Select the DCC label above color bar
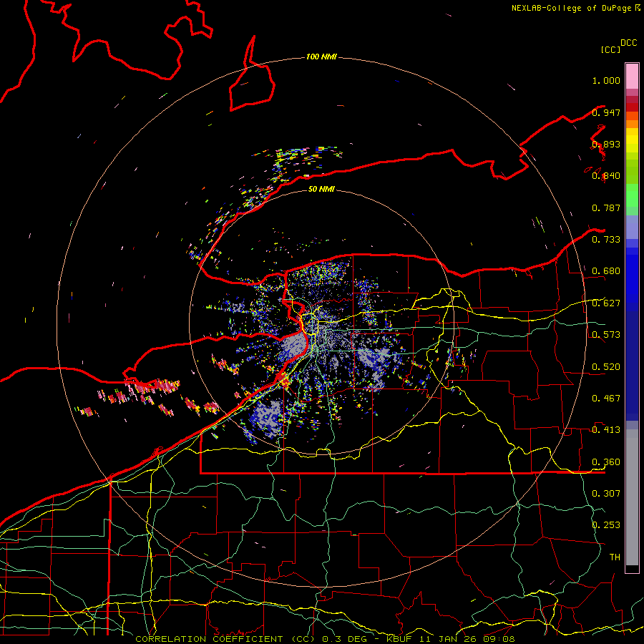 [629, 43]
